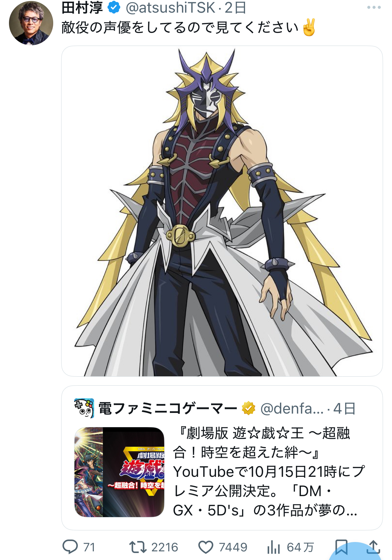Open the 電ファミニコゲーマー avatar icon
Viewport: 392px width, 560px height.
(84, 408)
